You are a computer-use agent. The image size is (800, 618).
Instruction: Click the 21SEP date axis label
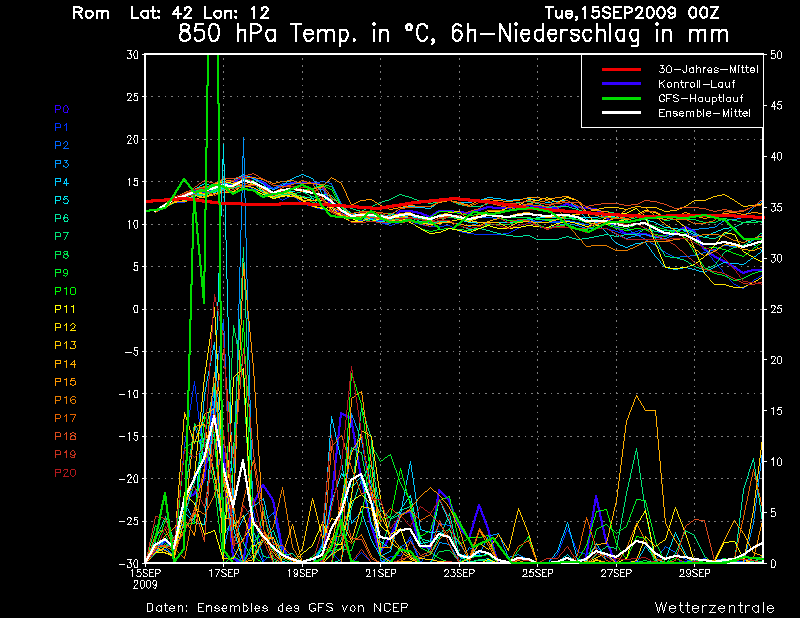pyautogui.click(x=380, y=573)
